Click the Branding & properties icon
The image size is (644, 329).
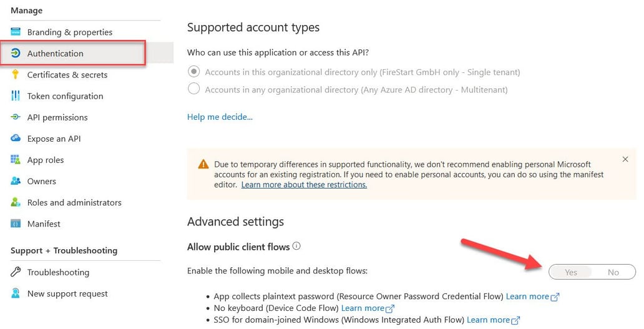coord(16,32)
